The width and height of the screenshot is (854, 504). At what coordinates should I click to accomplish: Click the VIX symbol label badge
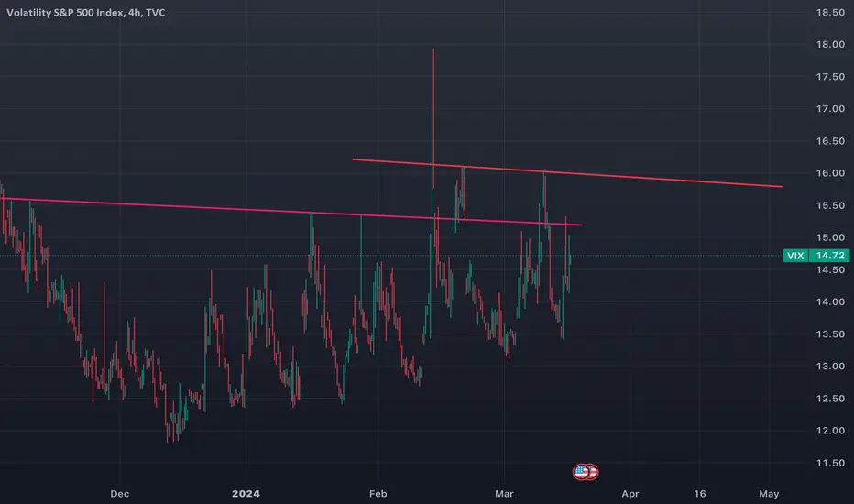tap(795, 256)
